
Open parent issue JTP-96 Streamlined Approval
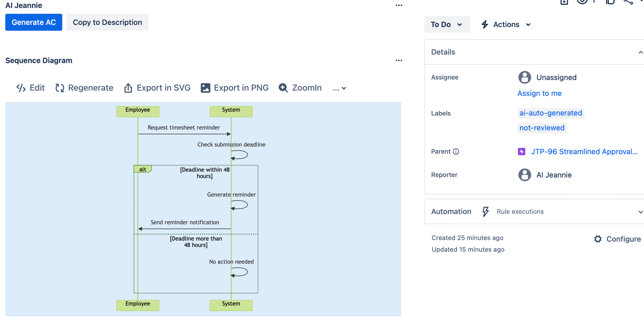click(x=584, y=152)
